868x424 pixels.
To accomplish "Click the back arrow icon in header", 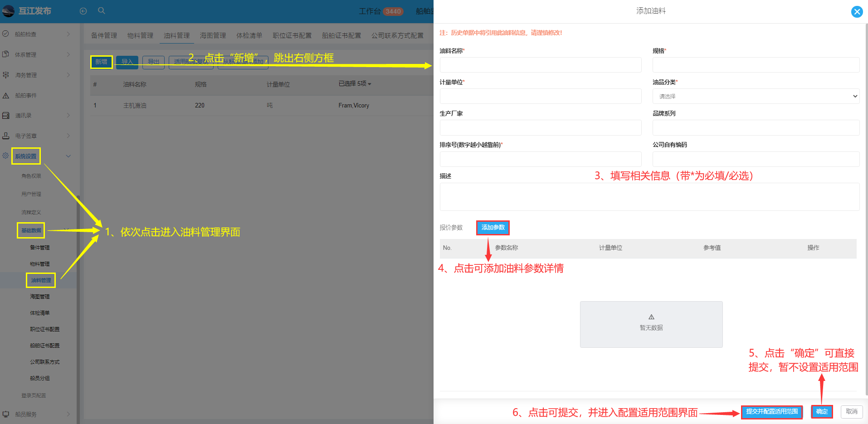I will click(83, 11).
